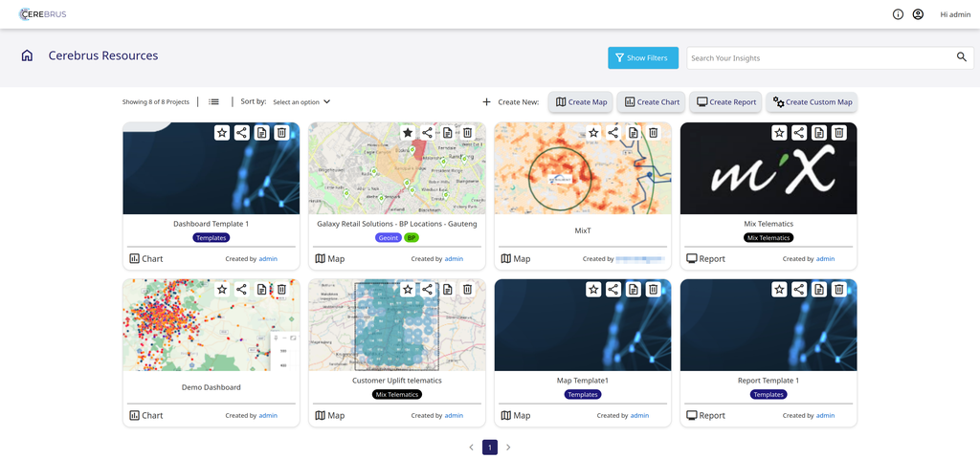Share the Mix Telematics report card
Image resolution: width=980 pixels, height=459 pixels.
799,132
